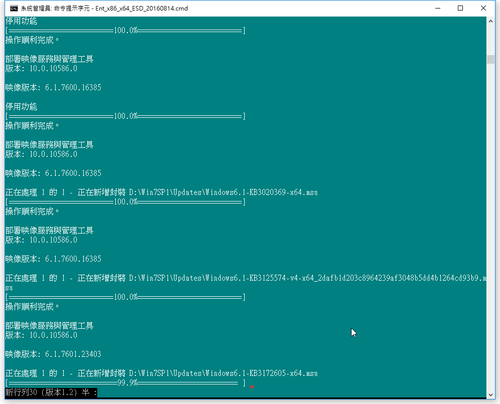
Task: Click the line adding Windows6.1-KB3172605-x64.msu
Action: click(x=161, y=373)
